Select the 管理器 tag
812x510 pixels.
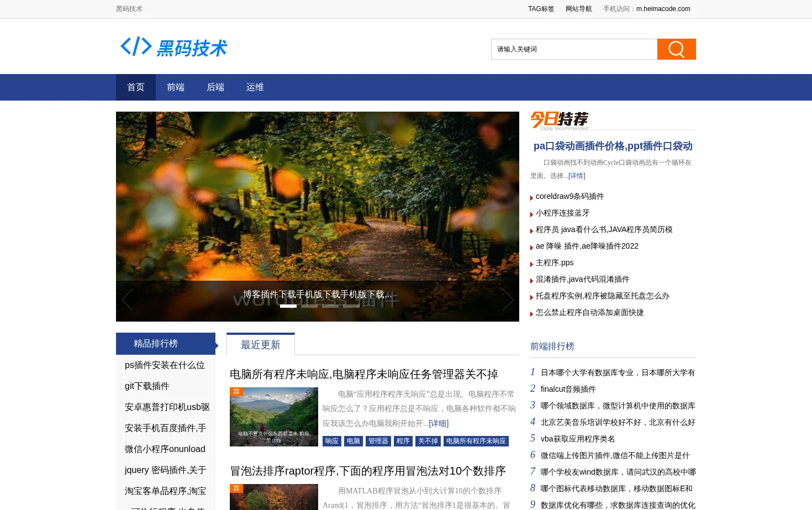378,441
